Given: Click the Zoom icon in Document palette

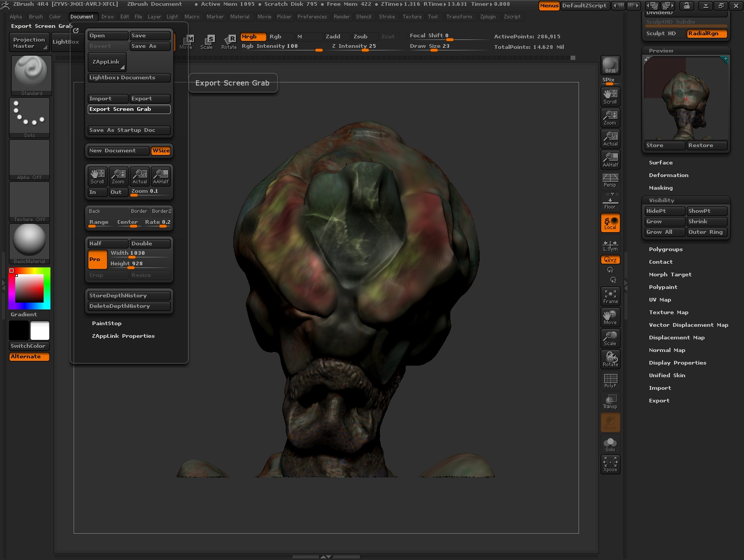Looking at the screenshot, I should (118, 176).
